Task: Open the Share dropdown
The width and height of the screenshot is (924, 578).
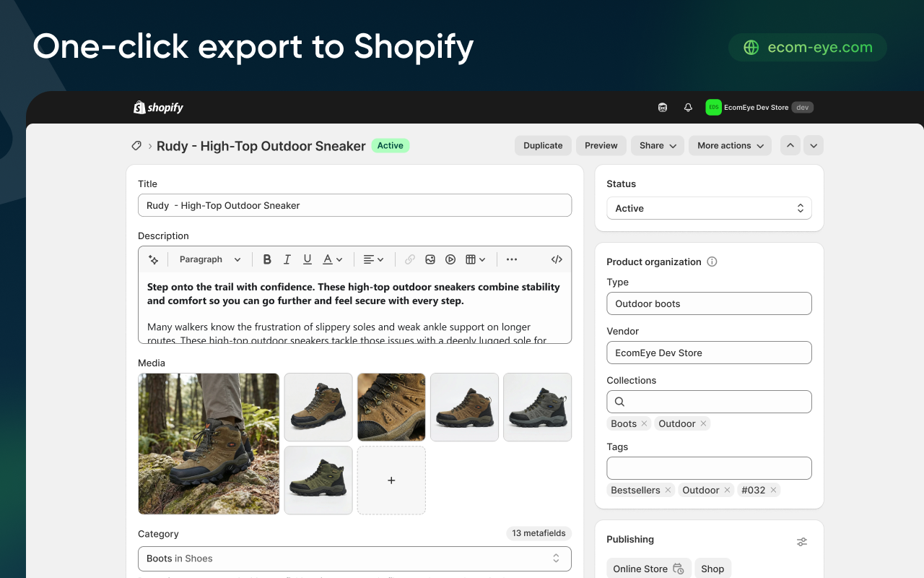Action: [658, 145]
